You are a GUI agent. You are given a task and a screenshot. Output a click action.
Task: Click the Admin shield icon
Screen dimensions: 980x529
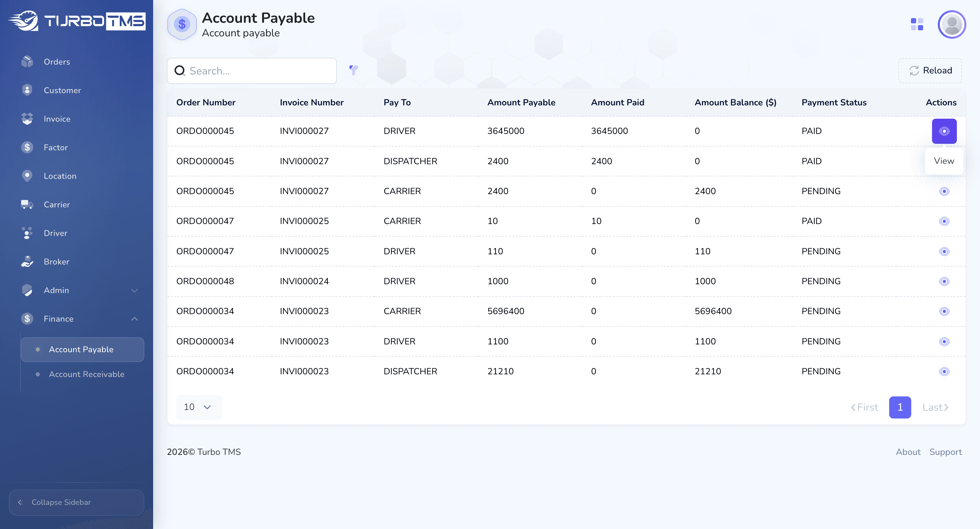coord(27,290)
